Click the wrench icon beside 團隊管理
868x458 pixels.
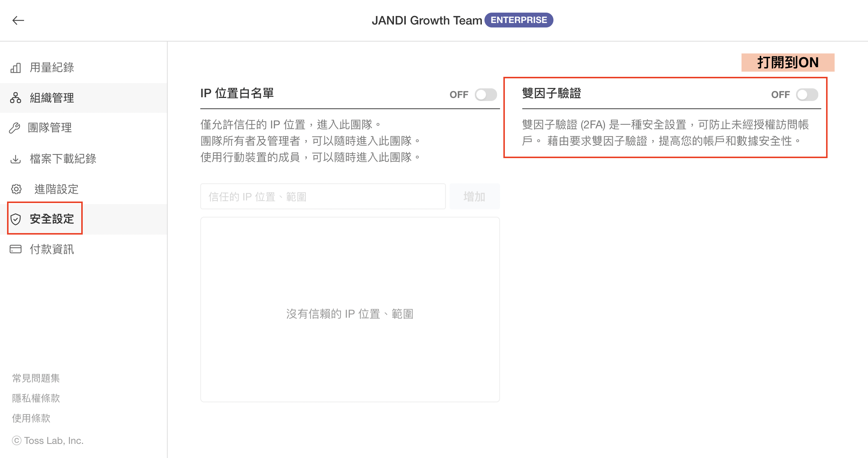point(15,128)
